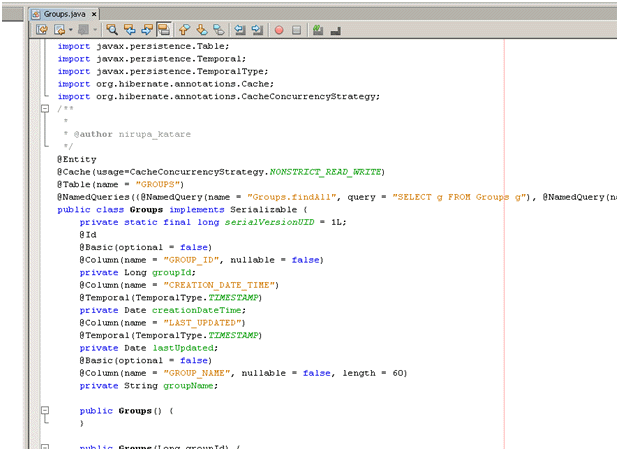The width and height of the screenshot is (617, 449).
Task: Open the Forward history dropdown arrow
Action: pos(94,30)
